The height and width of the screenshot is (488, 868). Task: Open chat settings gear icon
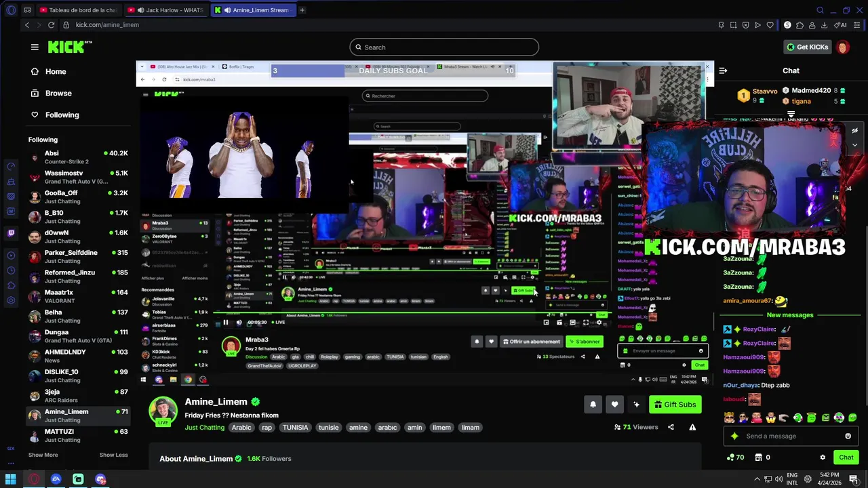coord(823,457)
